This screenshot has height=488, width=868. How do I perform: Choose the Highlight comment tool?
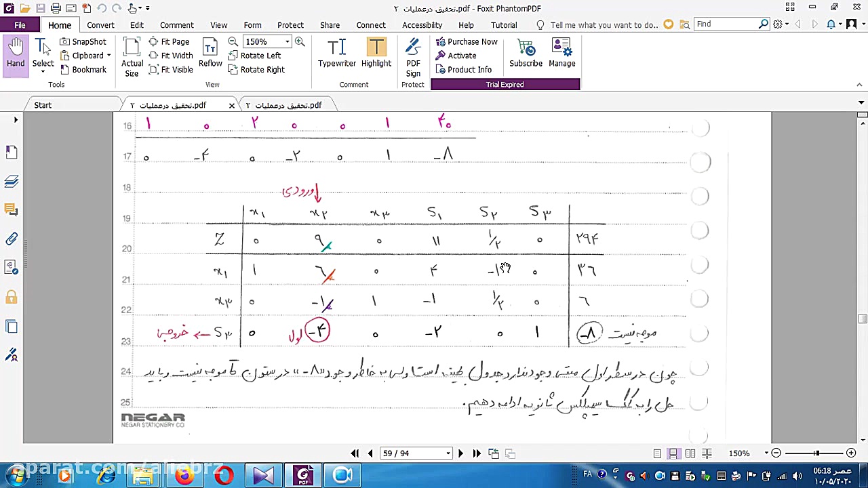376,54
